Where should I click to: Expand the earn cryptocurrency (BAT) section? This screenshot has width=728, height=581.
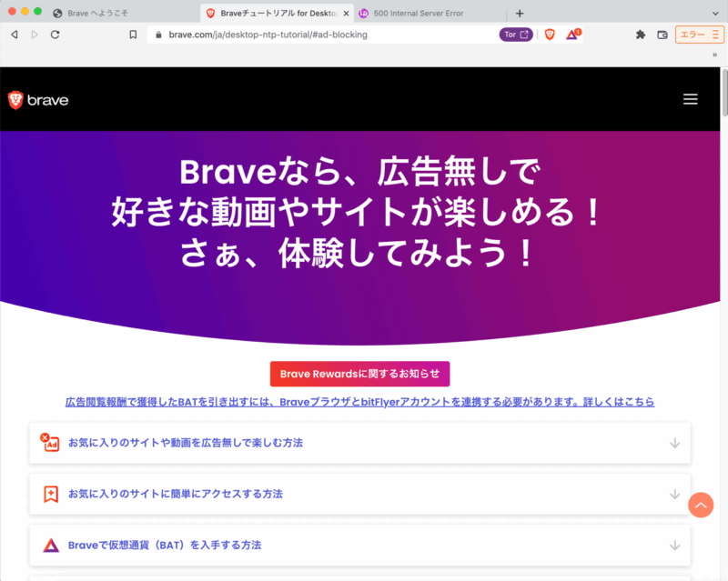tap(359, 545)
